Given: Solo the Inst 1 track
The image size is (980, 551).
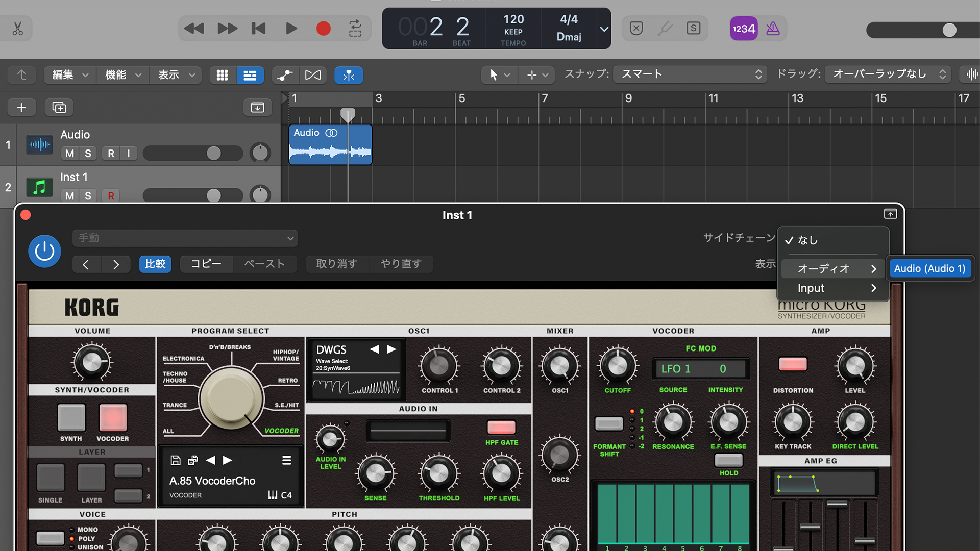Looking at the screenshot, I should click(88, 196).
